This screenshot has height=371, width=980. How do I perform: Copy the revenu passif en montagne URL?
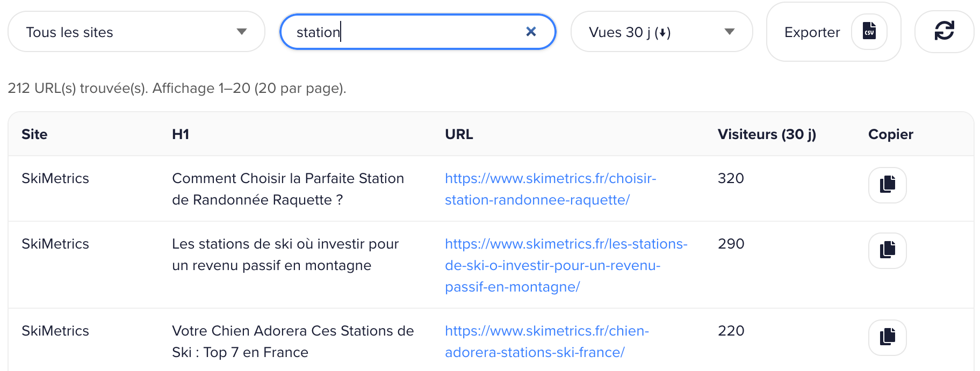[887, 250]
